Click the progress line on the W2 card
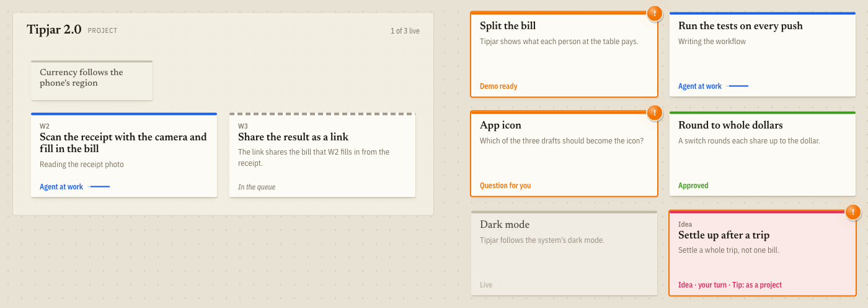 click(x=100, y=186)
